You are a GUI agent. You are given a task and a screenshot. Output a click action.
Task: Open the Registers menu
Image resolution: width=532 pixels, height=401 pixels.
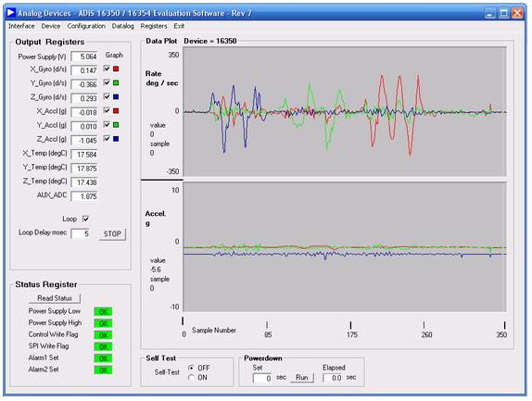coord(154,26)
